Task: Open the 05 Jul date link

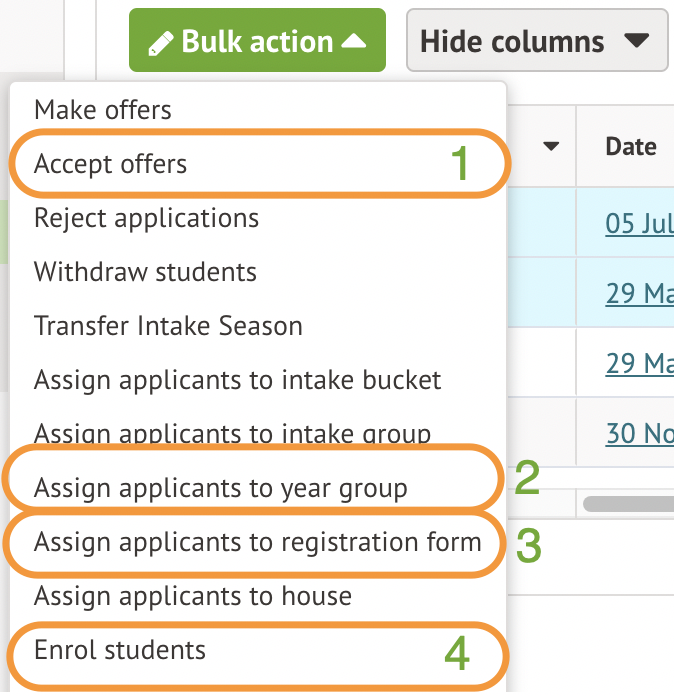Action: coord(638,223)
